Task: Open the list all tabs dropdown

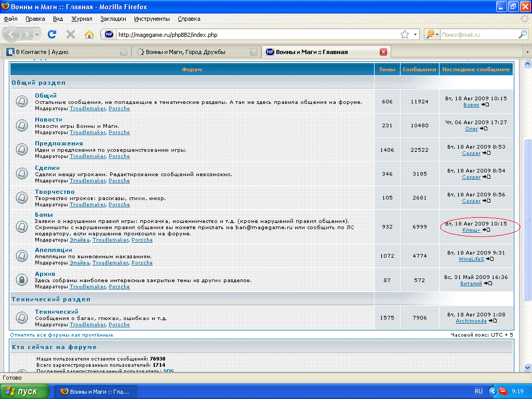Action: (x=527, y=52)
